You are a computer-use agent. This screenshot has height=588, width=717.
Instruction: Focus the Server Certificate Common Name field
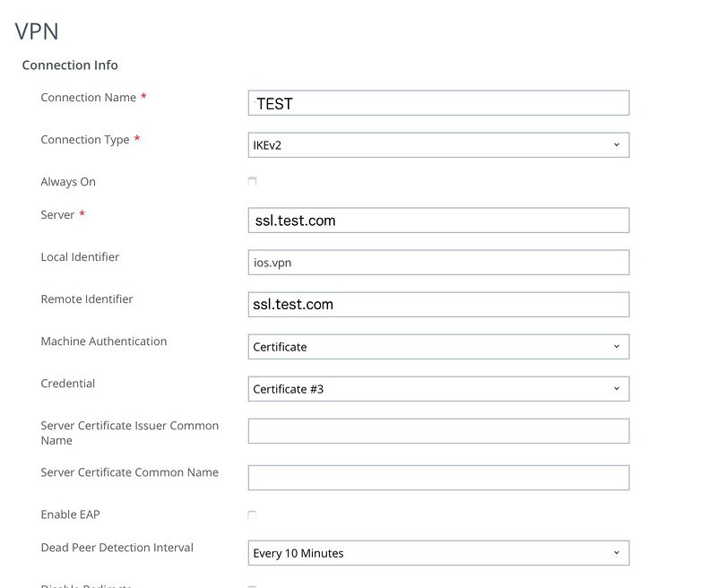point(438,478)
